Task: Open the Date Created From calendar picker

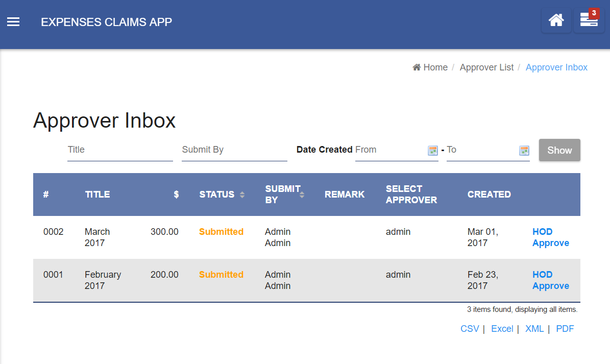Action: [433, 150]
